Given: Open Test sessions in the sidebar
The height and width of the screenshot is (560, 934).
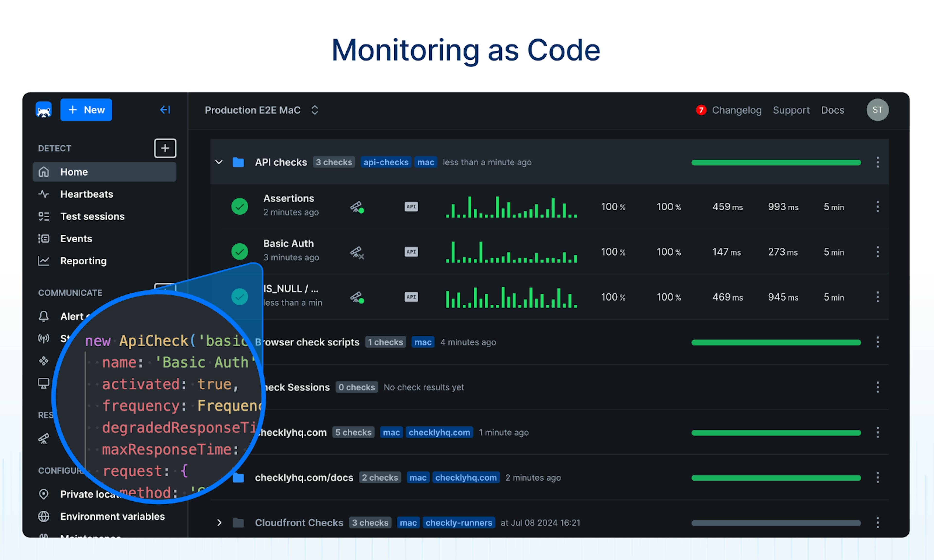Looking at the screenshot, I should pos(92,216).
